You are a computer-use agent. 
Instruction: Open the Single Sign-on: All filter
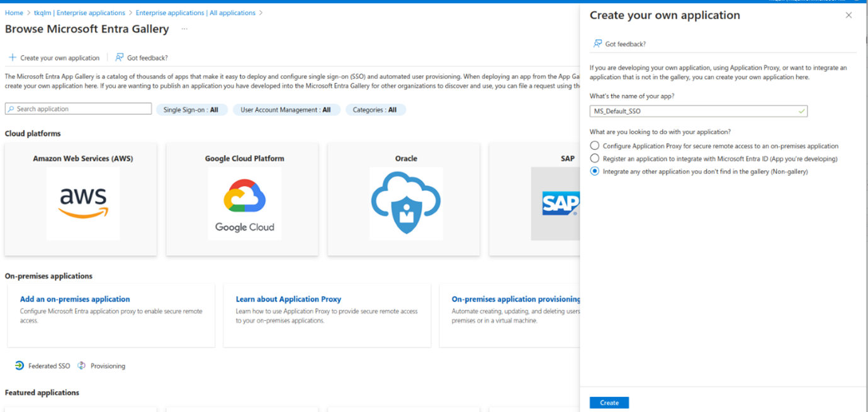click(191, 110)
